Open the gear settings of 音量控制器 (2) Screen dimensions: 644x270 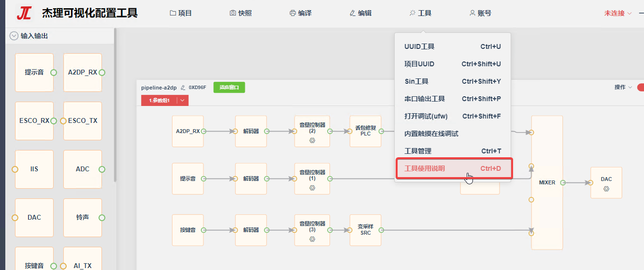(x=312, y=140)
